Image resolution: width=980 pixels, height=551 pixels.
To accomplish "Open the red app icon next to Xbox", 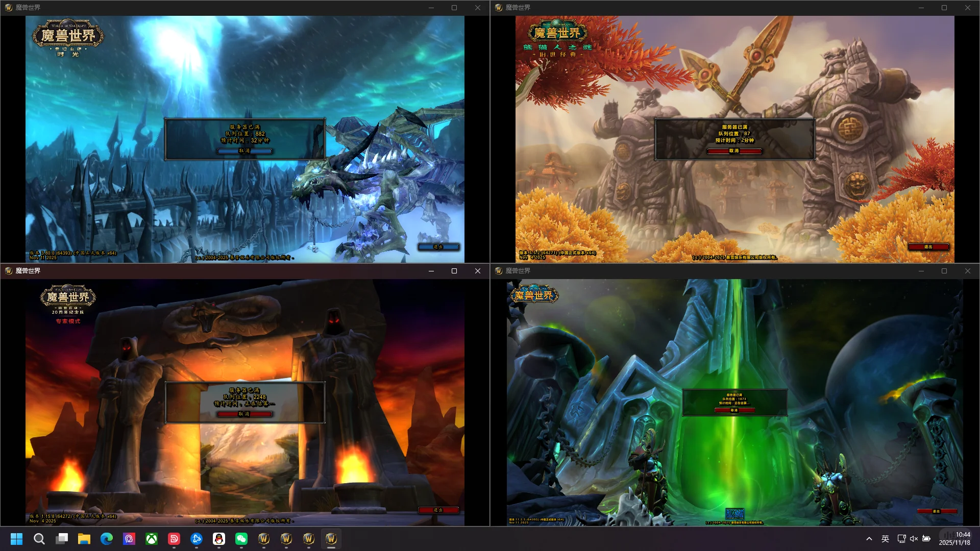I will [174, 539].
